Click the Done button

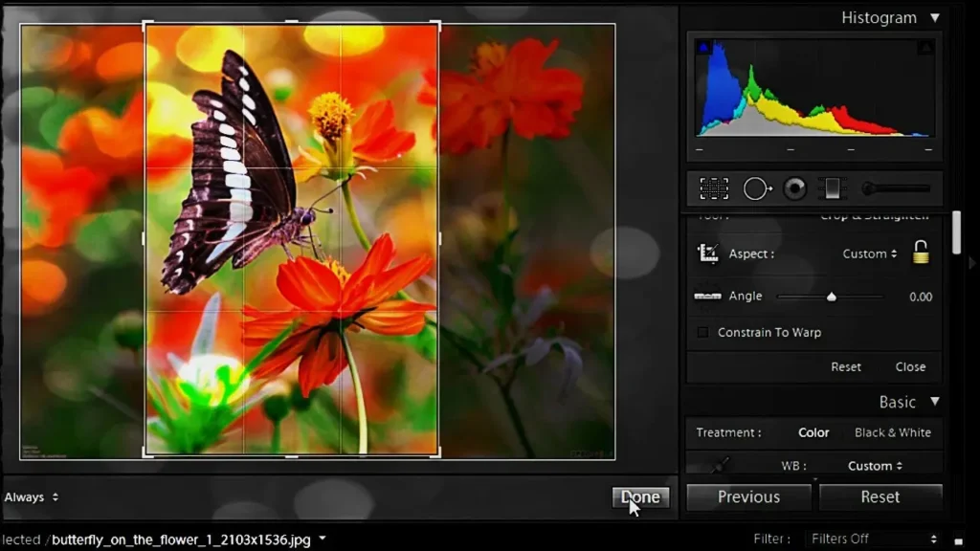(x=639, y=496)
